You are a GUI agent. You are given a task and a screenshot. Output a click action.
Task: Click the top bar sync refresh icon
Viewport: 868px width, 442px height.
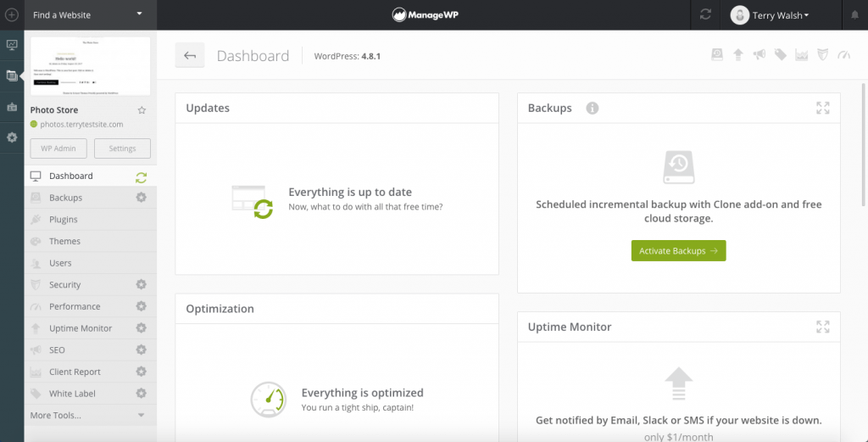coord(705,15)
